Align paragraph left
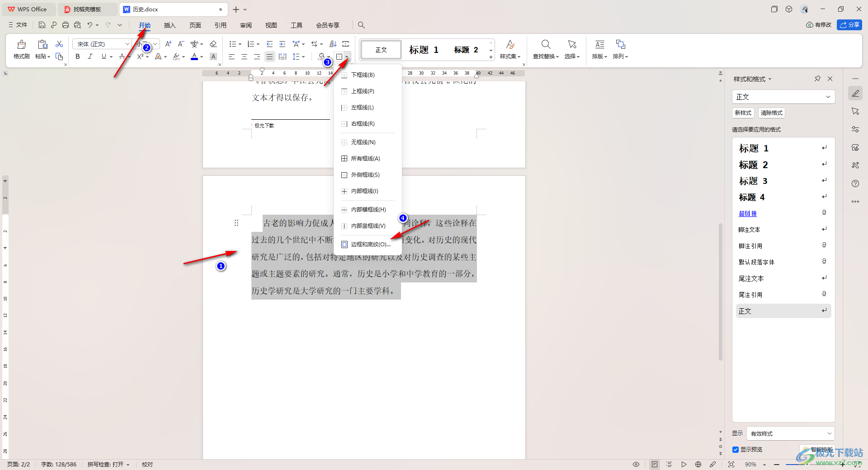The image size is (868, 470). 231,56
